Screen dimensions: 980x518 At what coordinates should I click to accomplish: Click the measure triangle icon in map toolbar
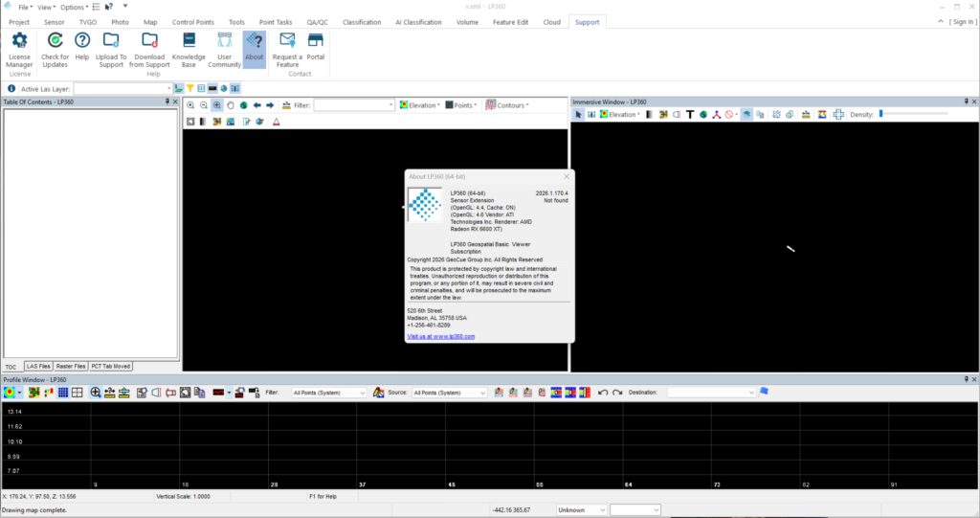click(x=277, y=122)
